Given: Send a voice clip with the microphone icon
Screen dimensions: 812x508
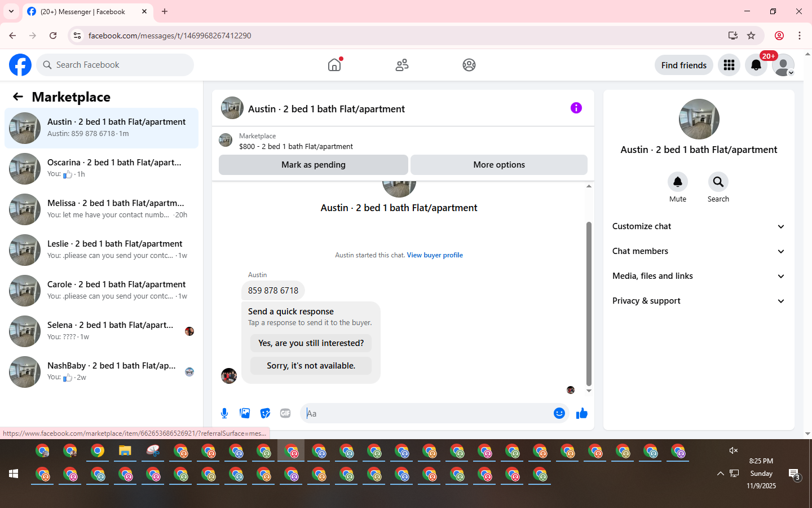Looking at the screenshot, I should click(224, 413).
